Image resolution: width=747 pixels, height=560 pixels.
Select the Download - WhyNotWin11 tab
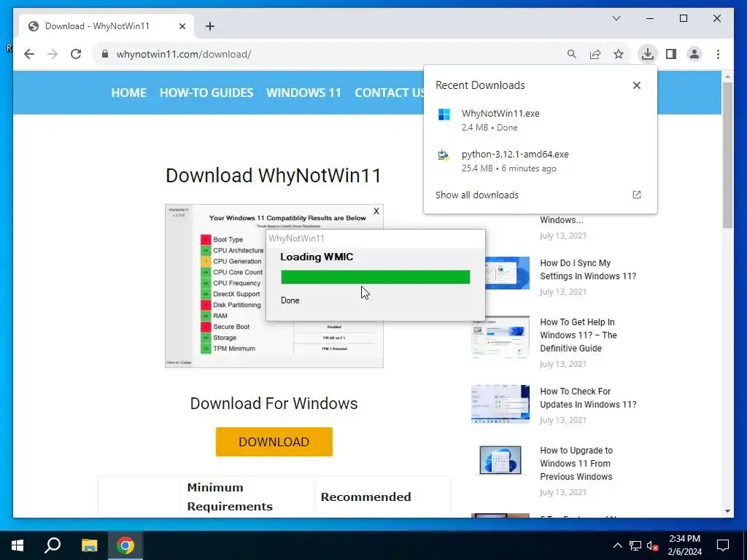click(x=106, y=26)
